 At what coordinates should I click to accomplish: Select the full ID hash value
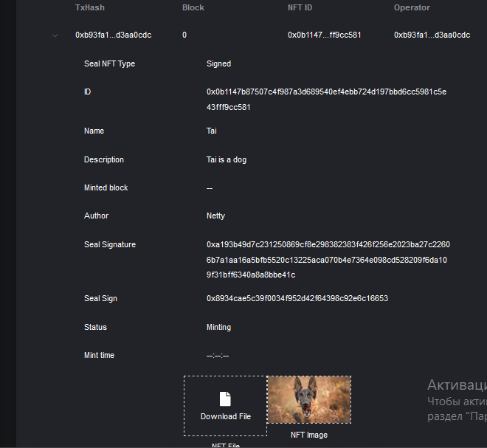point(326,100)
